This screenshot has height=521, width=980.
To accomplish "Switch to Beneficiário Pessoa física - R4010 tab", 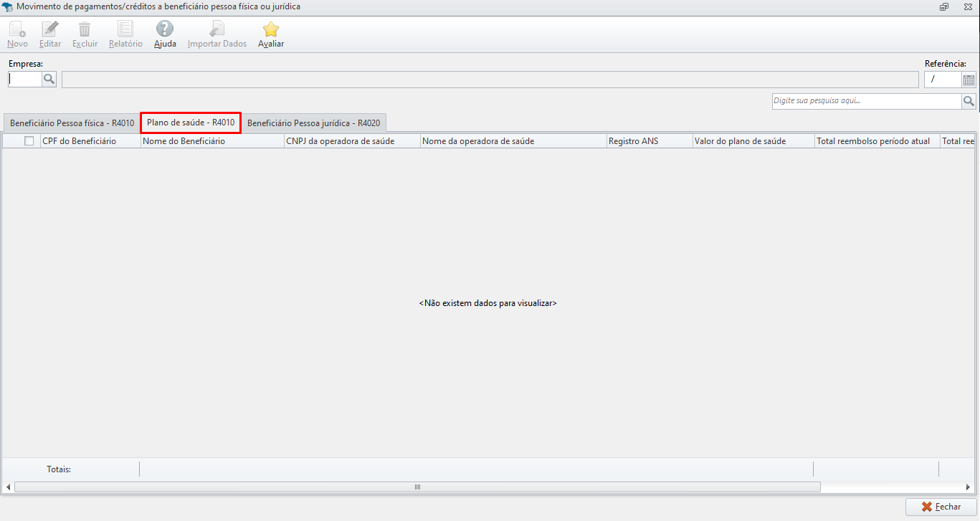I will pyautogui.click(x=72, y=123).
